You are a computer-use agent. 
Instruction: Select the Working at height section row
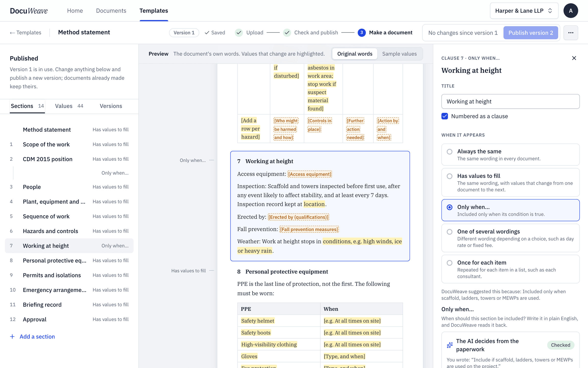69,246
